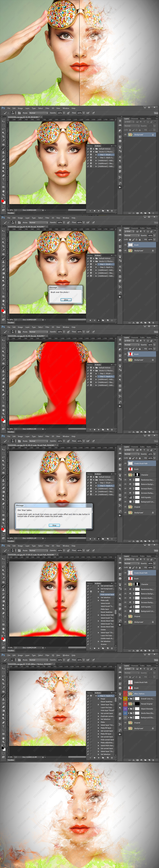This screenshot has height=868, width=159.
Task: Expand the Overall Color A... layer group
Action: coord(129,699)
